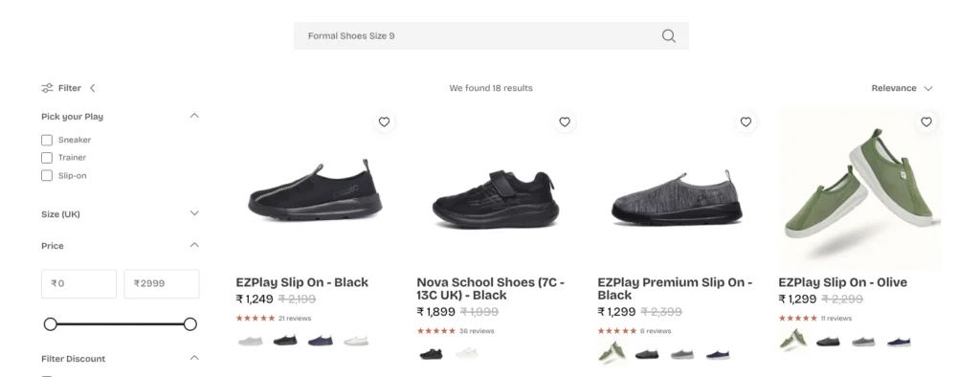Viewport: 980px width, 377px height.
Task: Open the Relevance sort dropdown
Action: point(902,88)
